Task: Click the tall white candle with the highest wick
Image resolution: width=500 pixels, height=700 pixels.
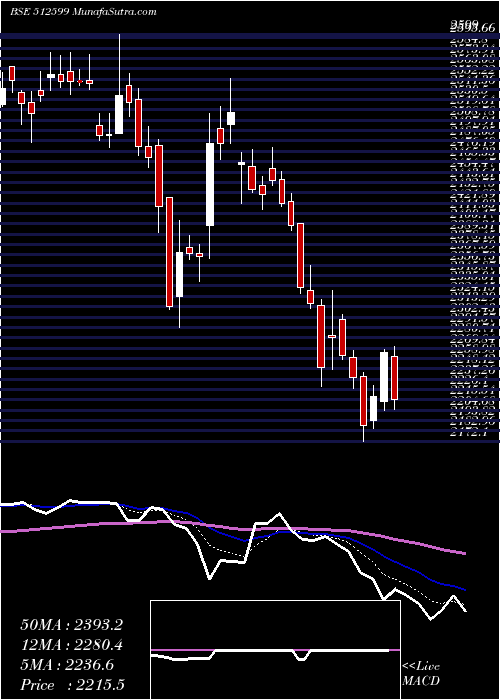Action: (119, 114)
